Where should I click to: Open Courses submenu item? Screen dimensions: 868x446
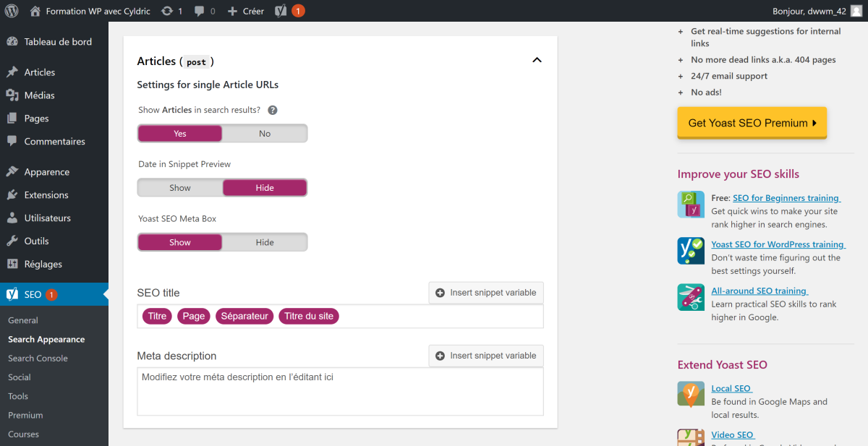pos(23,434)
